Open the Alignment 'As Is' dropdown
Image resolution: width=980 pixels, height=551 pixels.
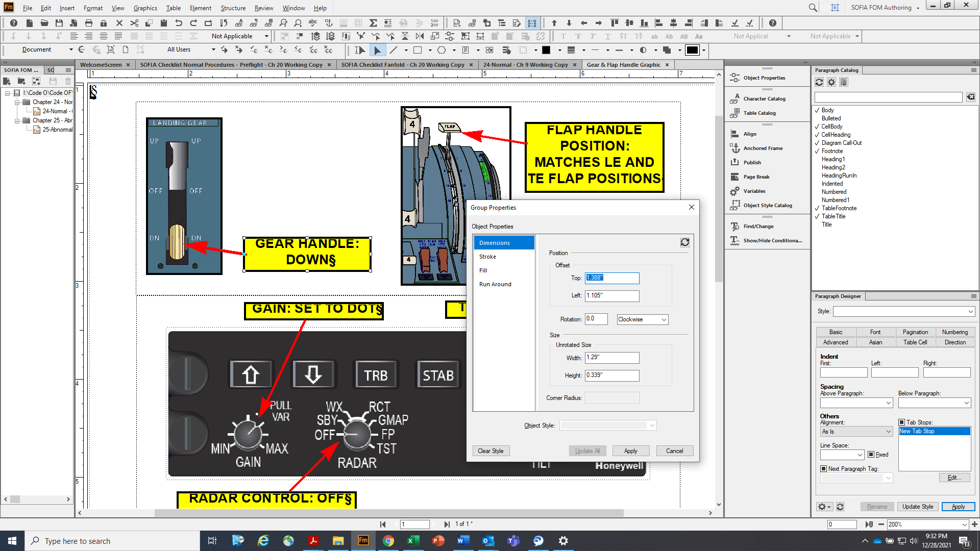point(856,431)
